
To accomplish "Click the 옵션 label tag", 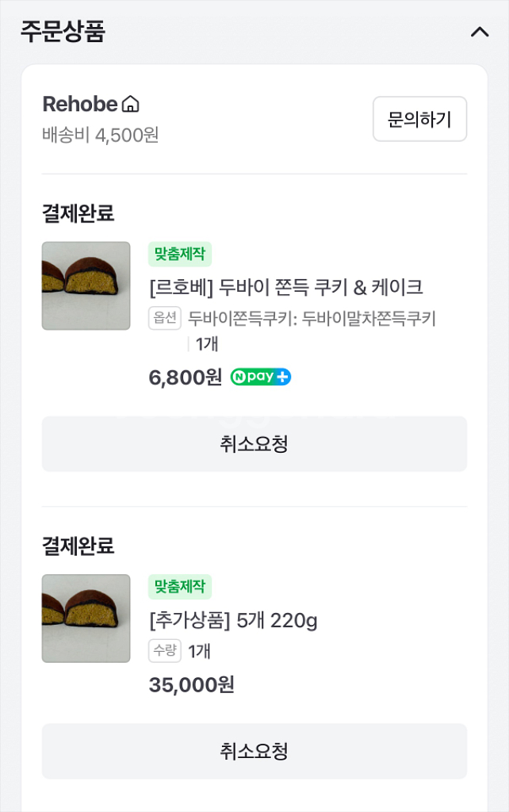I will pyautogui.click(x=165, y=318).
